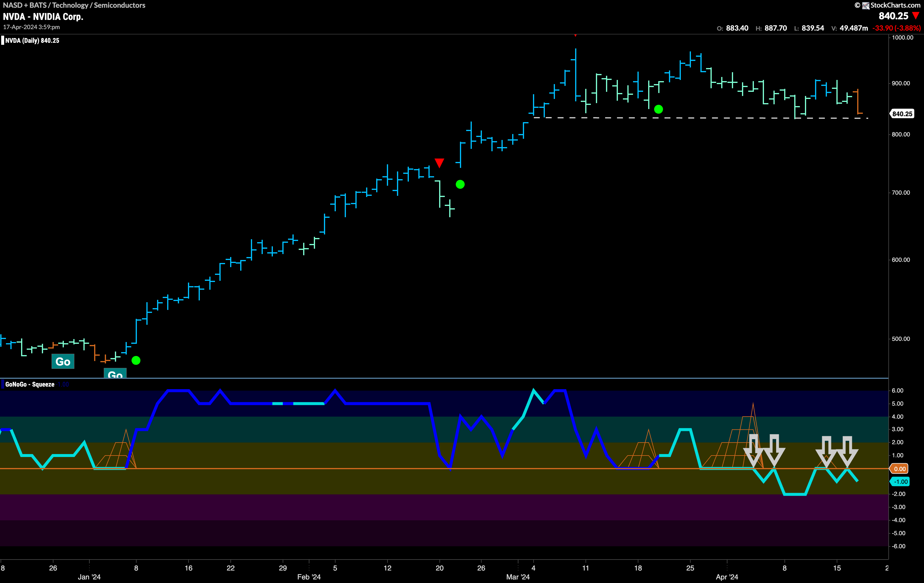
Task: Click the 17-Apr-2024 3:59:pm timestamp
Action: coord(31,27)
